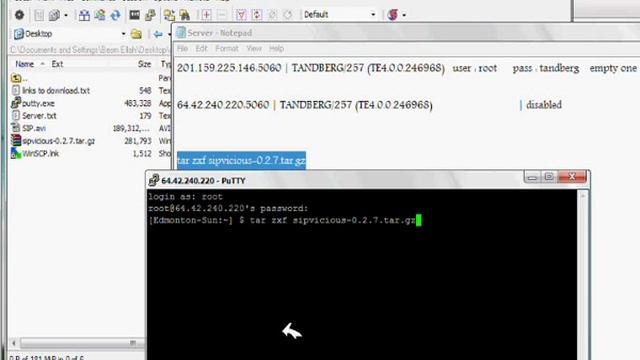Screen dimensions: 640x360
Task: Click the invert selection icon
Action: (257, 15)
